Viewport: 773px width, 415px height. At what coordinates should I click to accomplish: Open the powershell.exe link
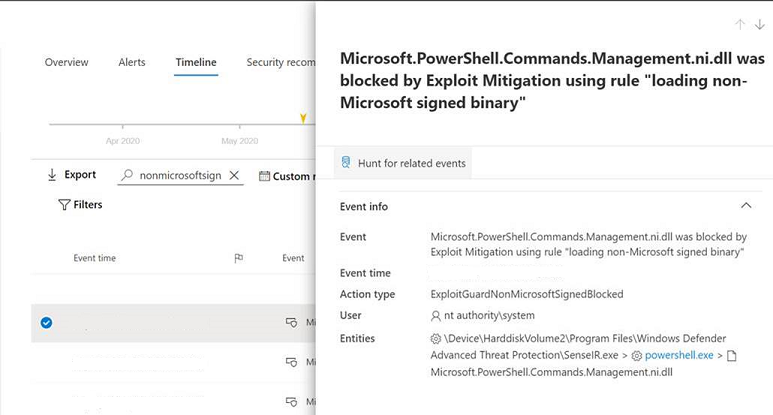[x=679, y=355]
